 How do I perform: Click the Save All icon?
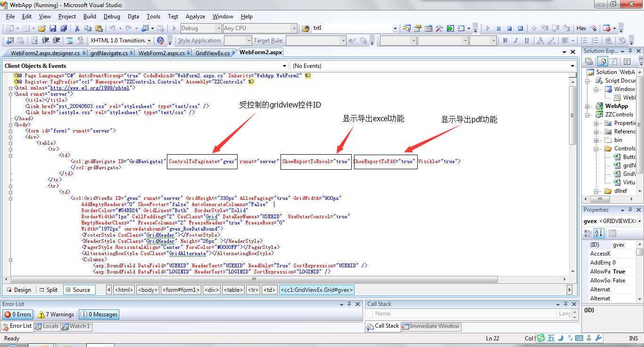[x=63, y=28]
